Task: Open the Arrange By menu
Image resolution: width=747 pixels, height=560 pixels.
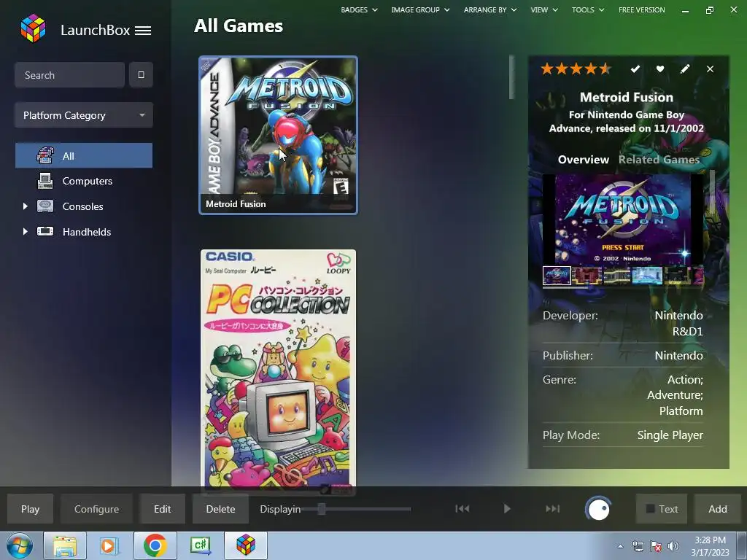Action: click(489, 9)
